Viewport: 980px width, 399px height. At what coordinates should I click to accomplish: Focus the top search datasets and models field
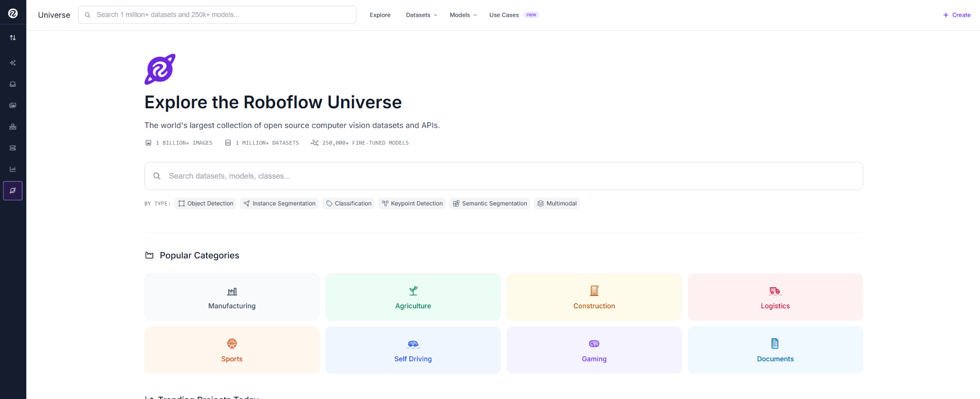(217, 15)
